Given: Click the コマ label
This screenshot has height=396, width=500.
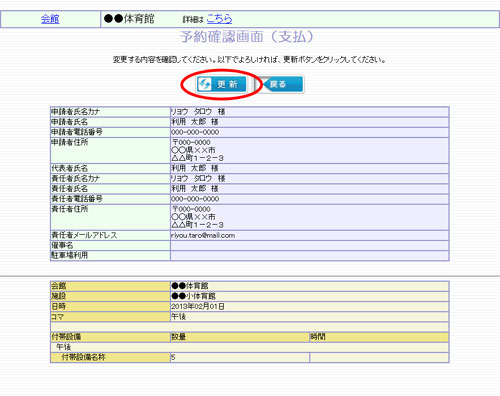Looking at the screenshot, I should point(57,317).
